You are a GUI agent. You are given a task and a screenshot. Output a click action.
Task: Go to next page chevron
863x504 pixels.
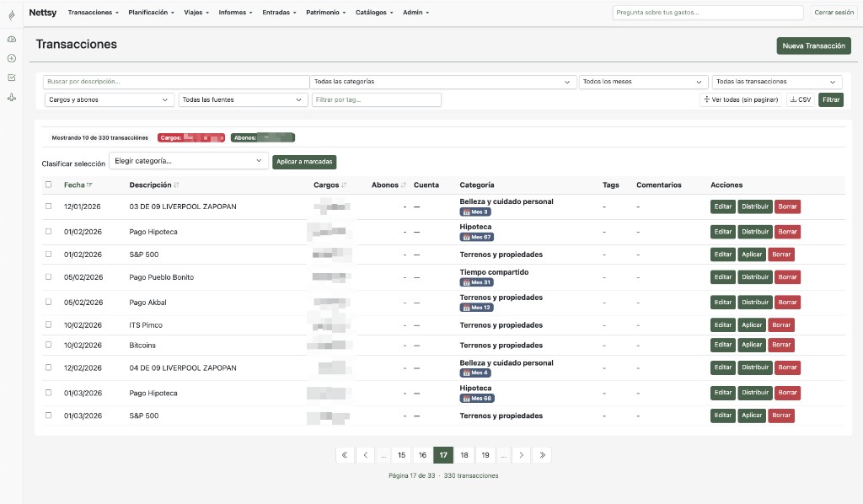[x=521, y=455]
